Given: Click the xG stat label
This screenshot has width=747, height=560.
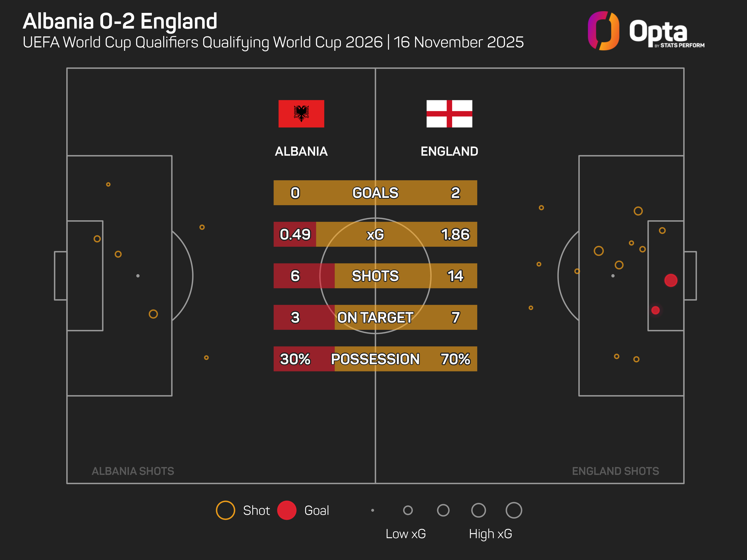Looking at the screenshot, I should point(375,234).
